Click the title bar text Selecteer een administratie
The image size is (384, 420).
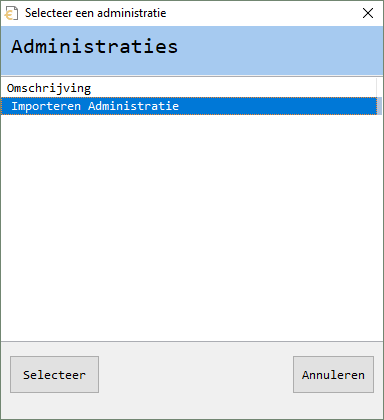click(95, 13)
